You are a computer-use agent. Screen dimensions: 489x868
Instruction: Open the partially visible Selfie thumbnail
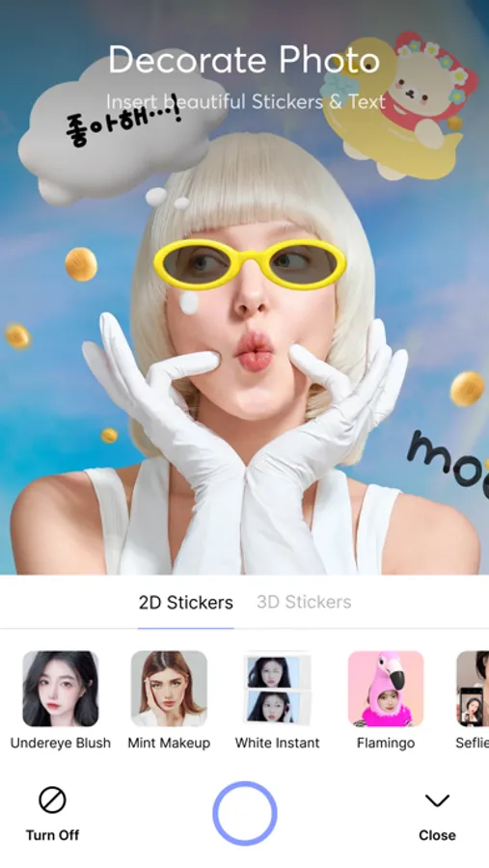(473, 689)
